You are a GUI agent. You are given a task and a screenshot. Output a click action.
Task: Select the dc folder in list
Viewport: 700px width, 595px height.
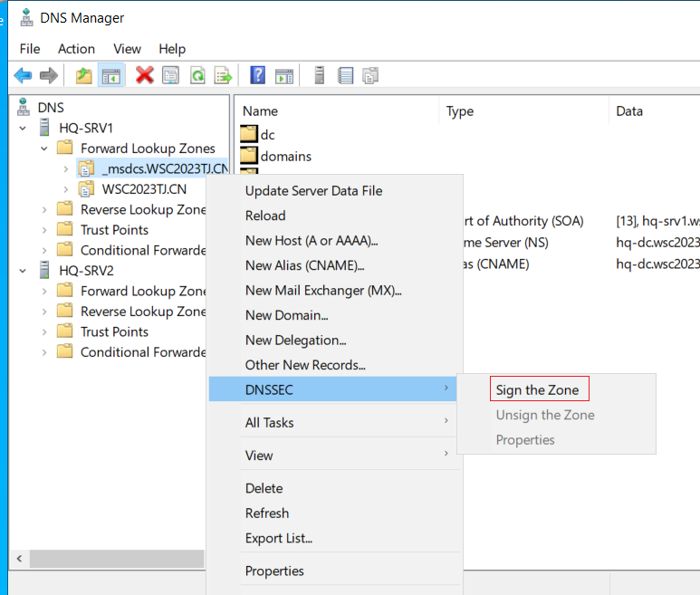pyautogui.click(x=258, y=135)
